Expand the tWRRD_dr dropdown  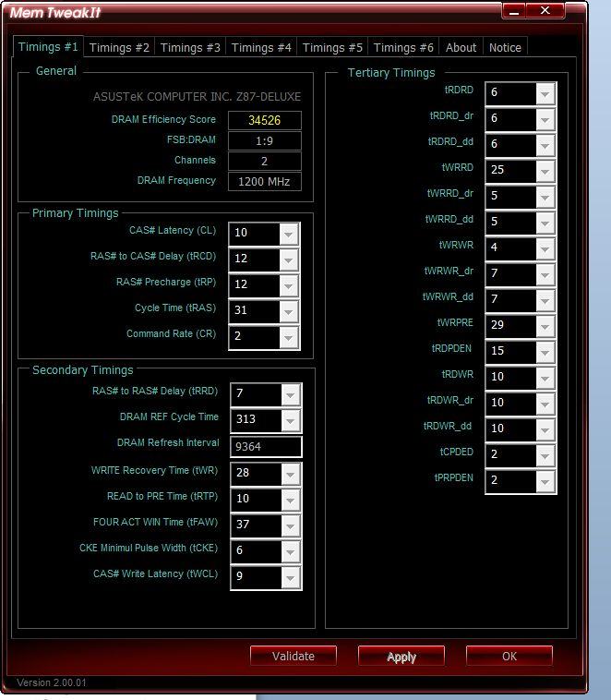pyautogui.click(x=545, y=198)
